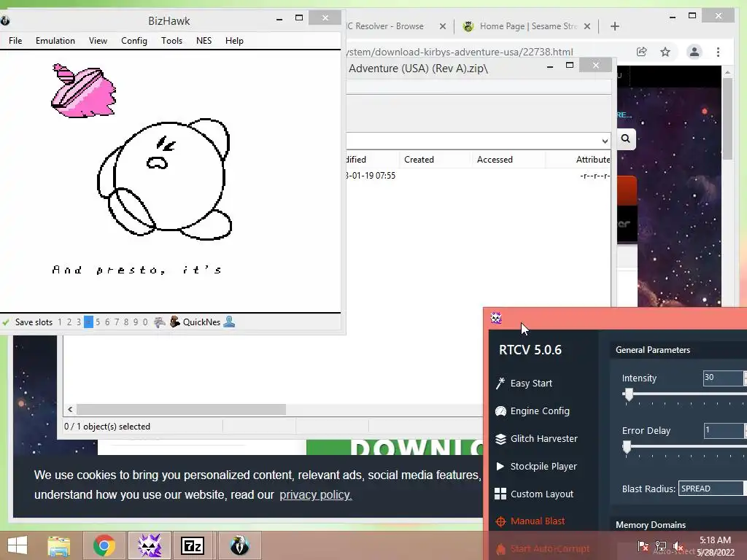The width and height of the screenshot is (747, 560).
Task: Open the View menu in BizHawk
Action: (x=98, y=41)
